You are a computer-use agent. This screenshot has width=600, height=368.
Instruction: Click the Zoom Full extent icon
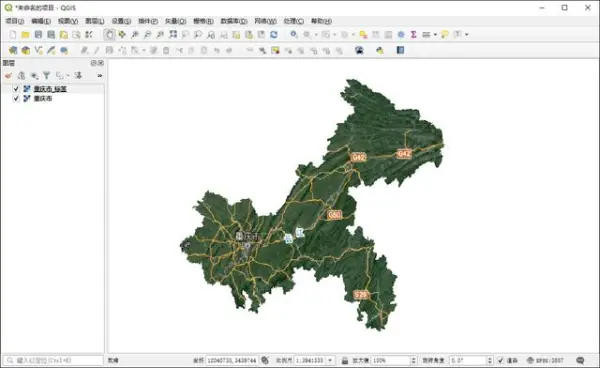point(173,35)
